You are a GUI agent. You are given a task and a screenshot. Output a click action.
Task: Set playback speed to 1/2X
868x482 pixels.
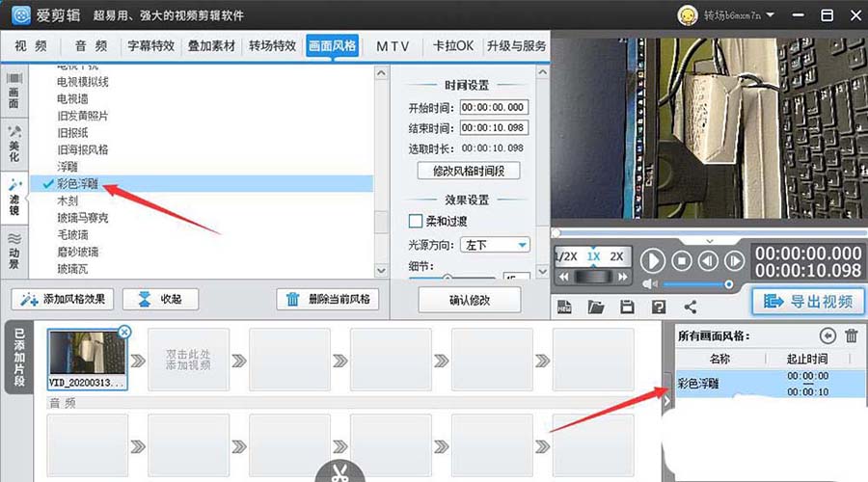566,256
